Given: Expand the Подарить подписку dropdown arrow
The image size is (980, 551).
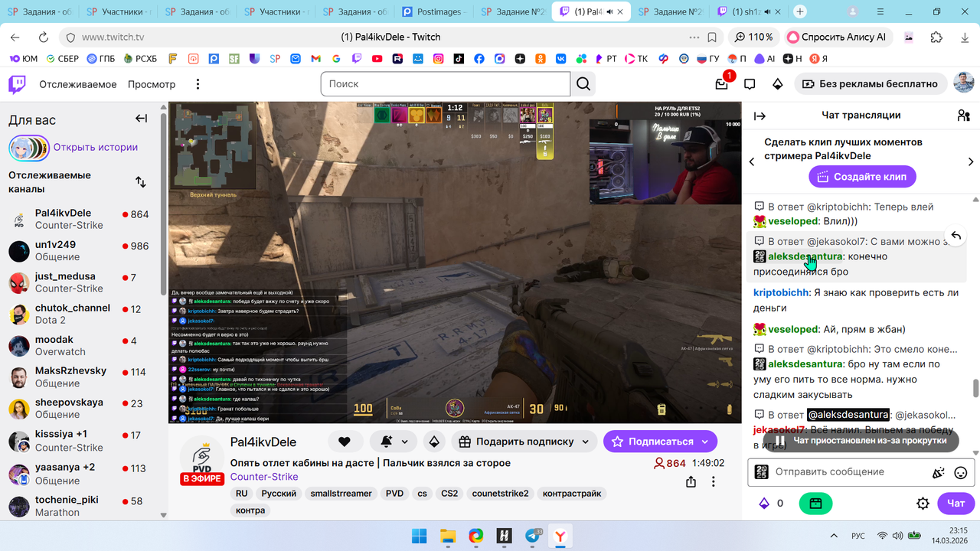Looking at the screenshot, I should (x=586, y=442).
